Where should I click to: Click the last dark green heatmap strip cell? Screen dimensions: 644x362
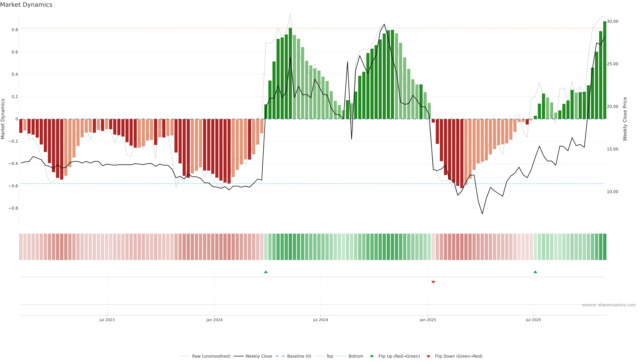tap(604, 247)
